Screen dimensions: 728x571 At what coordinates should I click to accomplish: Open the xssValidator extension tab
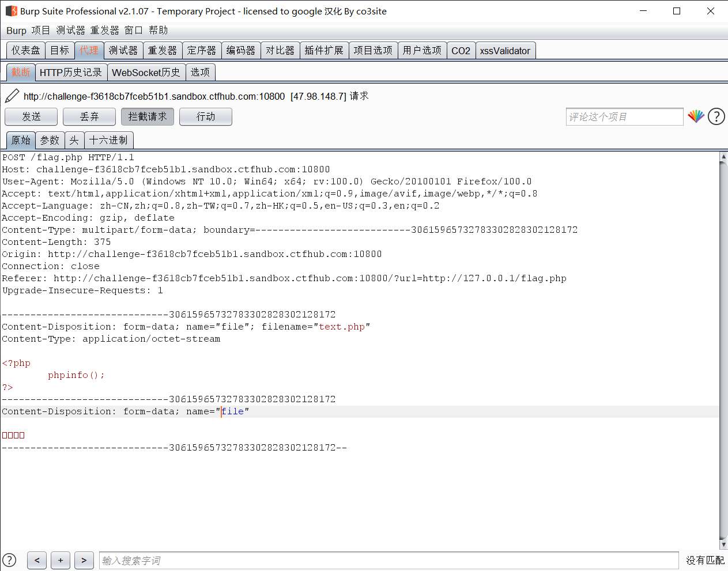[506, 50]
